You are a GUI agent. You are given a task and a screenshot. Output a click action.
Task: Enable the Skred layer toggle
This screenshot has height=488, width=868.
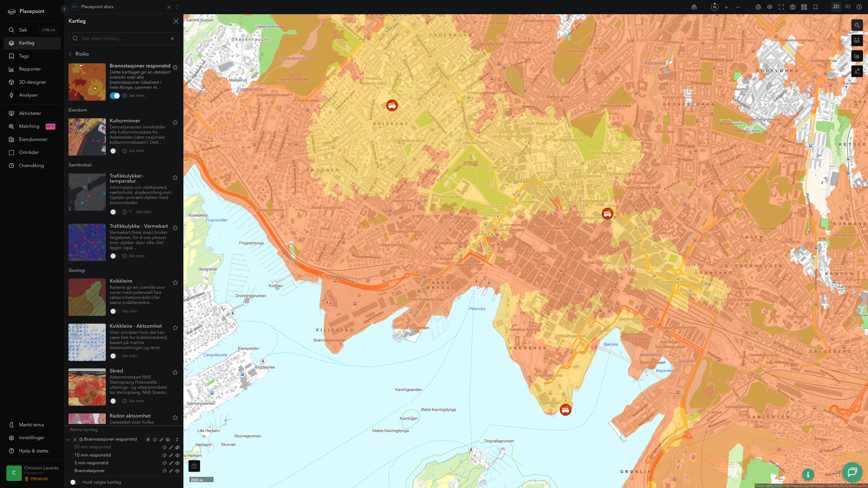click(115, 401)
